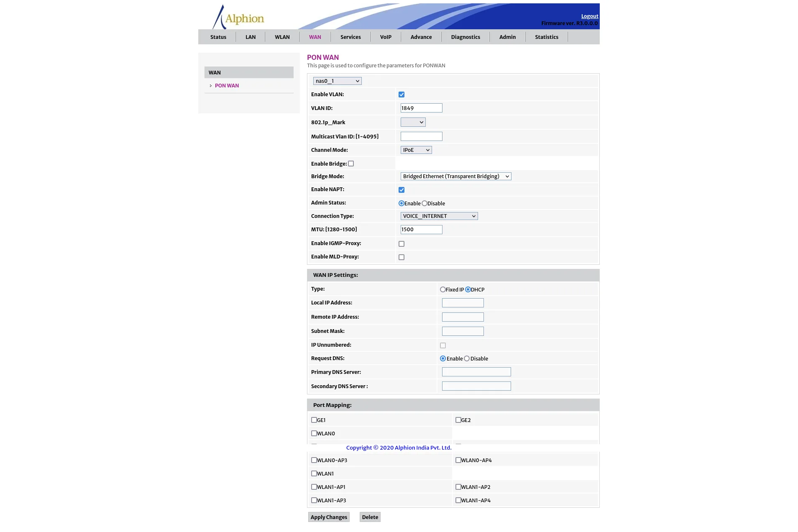Open the Connection Type dropdown

pos(439,216)
